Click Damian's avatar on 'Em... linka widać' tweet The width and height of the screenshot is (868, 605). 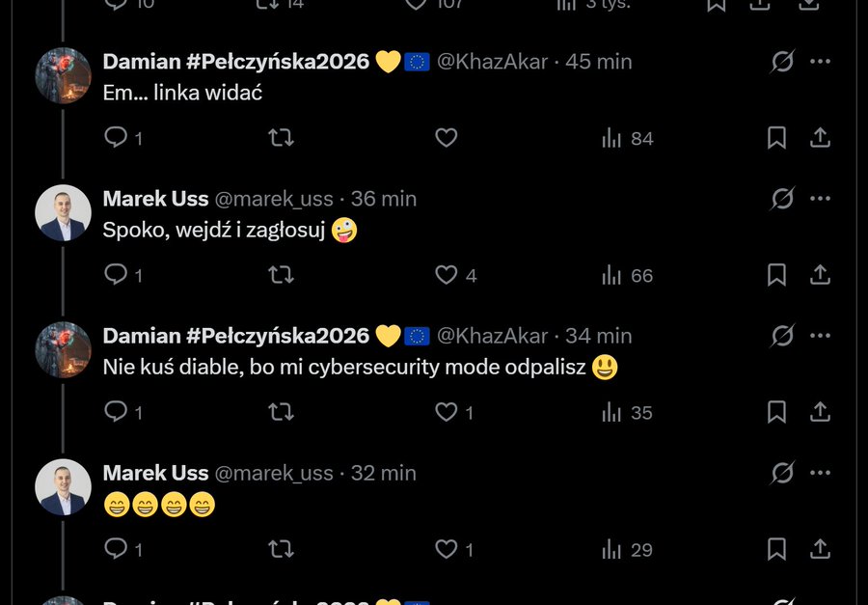tap(64, 75)
